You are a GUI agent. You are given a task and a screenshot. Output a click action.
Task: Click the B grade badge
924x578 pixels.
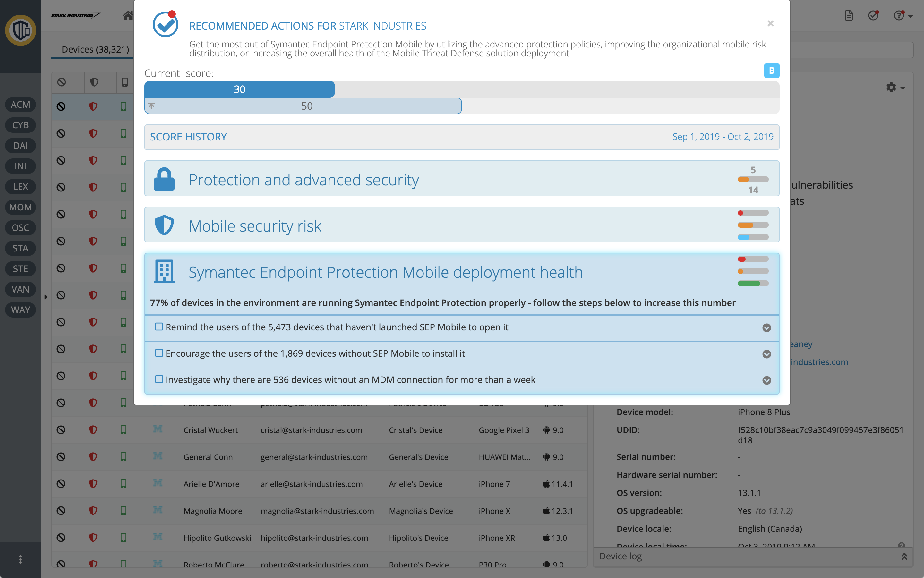coord(772,70)
